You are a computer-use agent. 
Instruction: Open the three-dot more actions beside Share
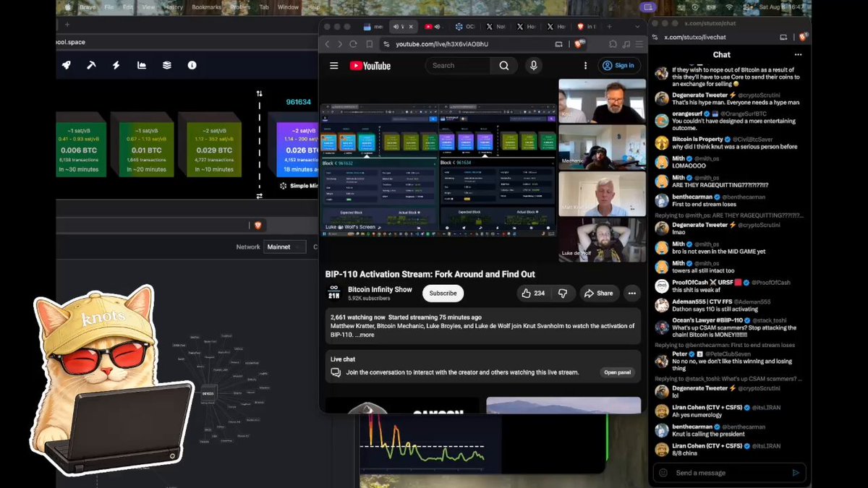[632, 293]
